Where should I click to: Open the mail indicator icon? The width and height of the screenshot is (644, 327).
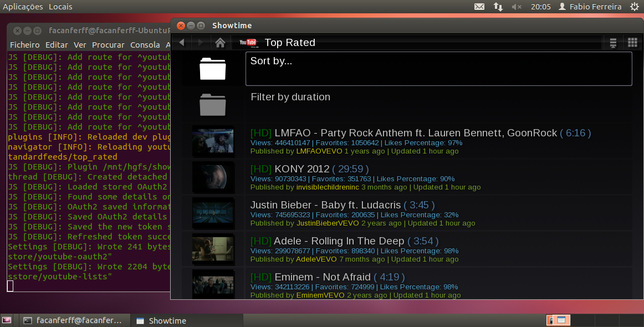(x=479, y=7)
